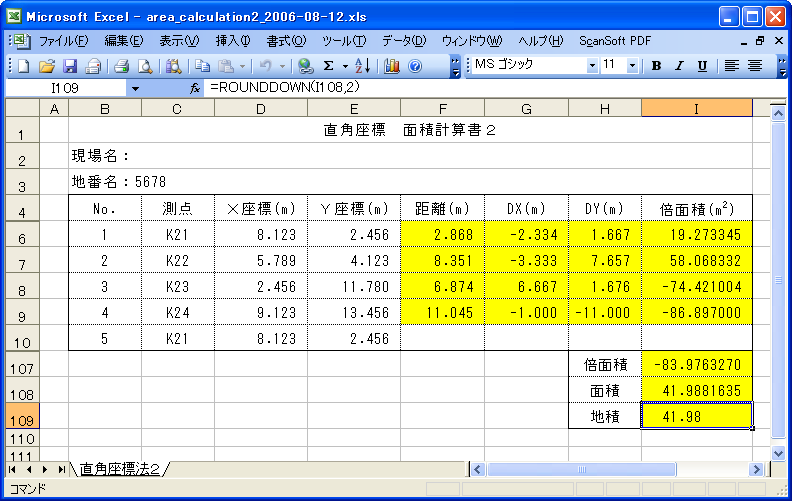This screenshot has width=792, height=501.
Task: Align text left in toolbar
Action: pos(731,66)
